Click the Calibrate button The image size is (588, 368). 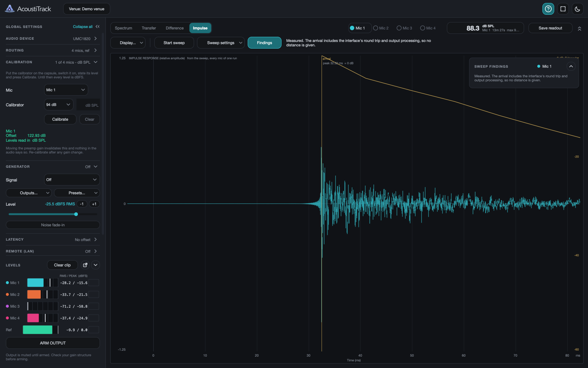coord(60,119)
